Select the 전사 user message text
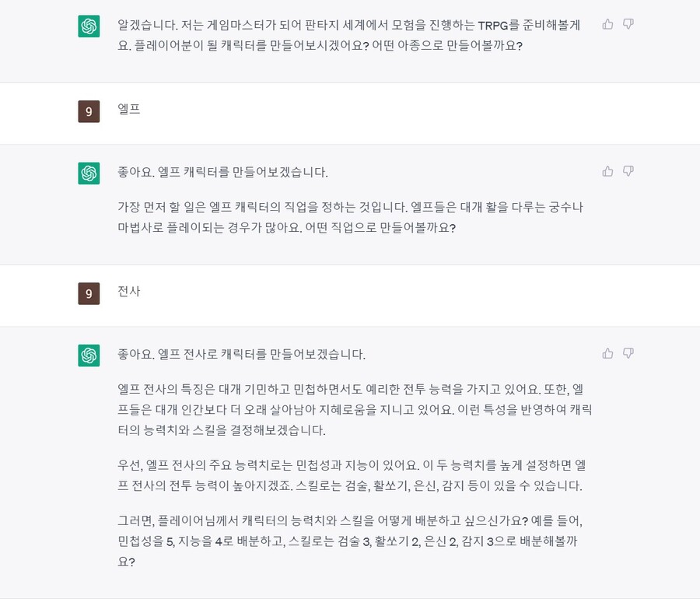 tap(129, 293)
